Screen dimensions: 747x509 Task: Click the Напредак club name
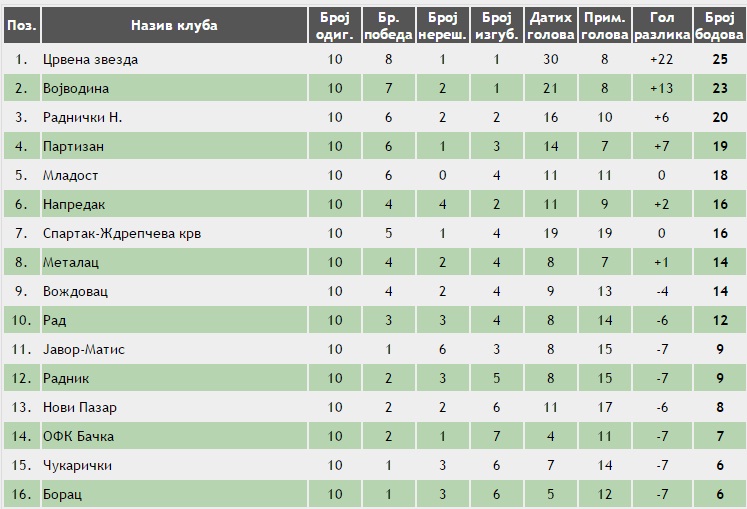(x=74, y=204)
